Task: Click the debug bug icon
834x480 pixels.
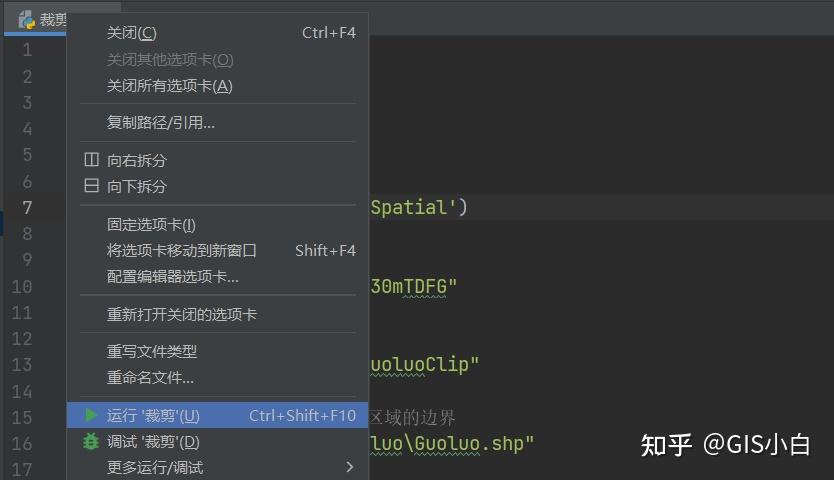Action: click(x=91, y=441)
